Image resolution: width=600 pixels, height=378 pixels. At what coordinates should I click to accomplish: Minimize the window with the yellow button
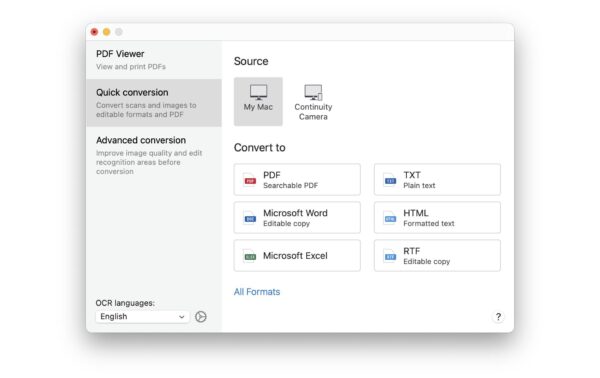(x=106, y=32)
